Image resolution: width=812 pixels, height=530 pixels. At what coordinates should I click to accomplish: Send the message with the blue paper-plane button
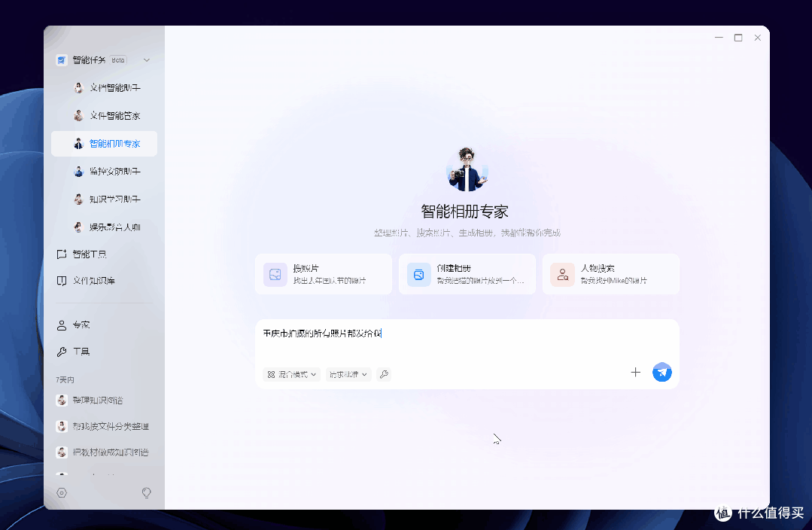pyautogui.click(x=661, y=372)
